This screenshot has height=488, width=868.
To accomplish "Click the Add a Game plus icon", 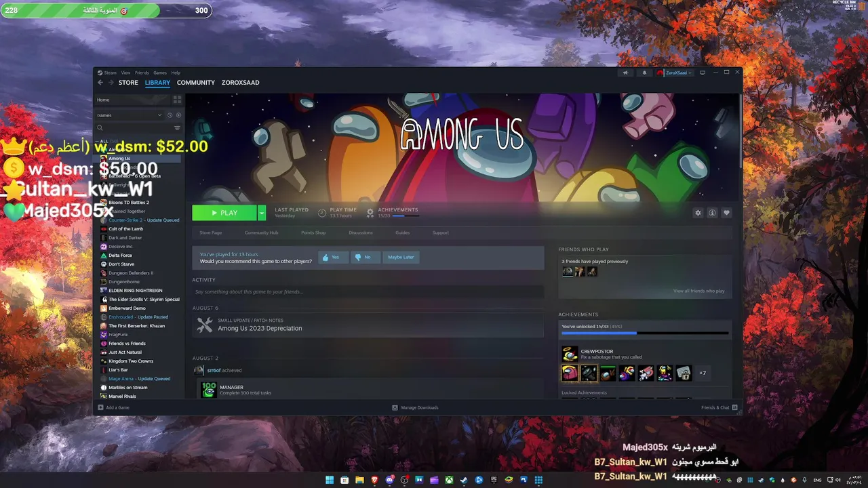I will pos(100,407).
